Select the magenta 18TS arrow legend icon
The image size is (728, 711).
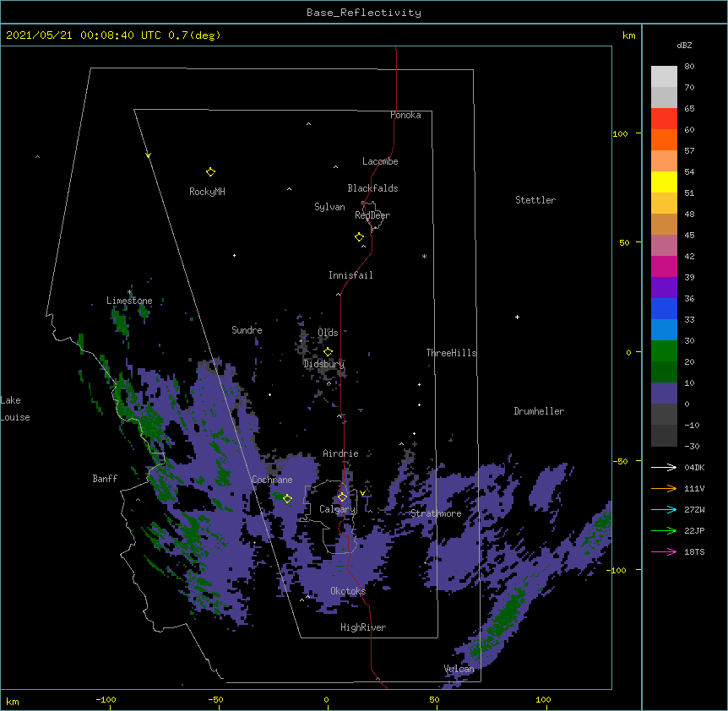click(664, 551)
